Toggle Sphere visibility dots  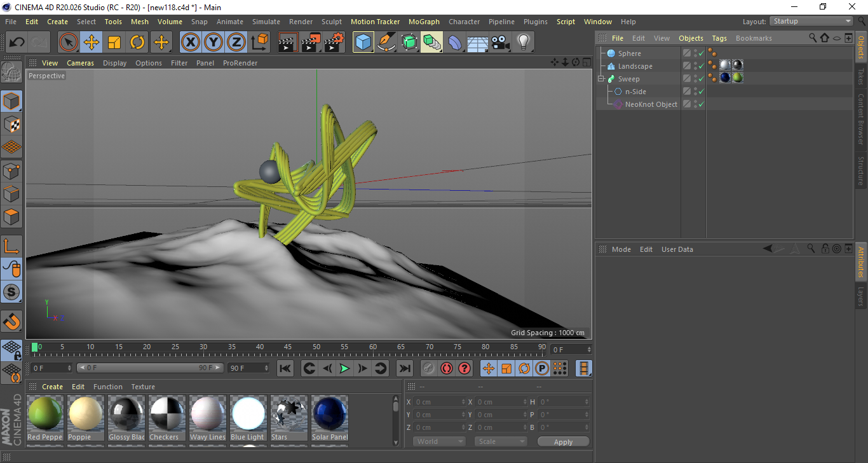[x=695, y=53]
